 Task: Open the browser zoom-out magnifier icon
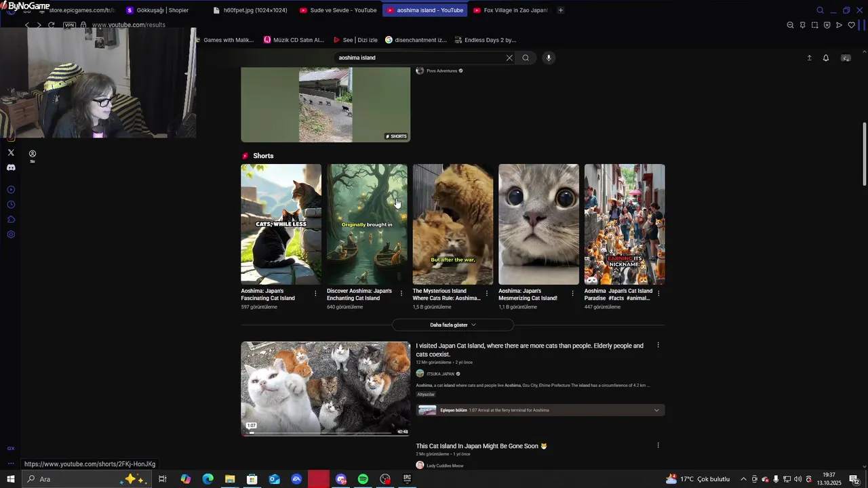(x=790, y=25)
